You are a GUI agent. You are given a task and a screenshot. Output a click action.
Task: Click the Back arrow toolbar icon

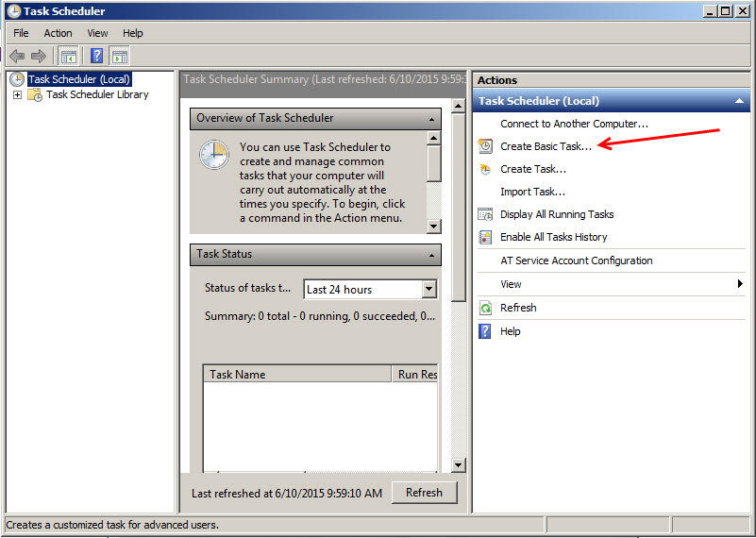pos(17,57)
